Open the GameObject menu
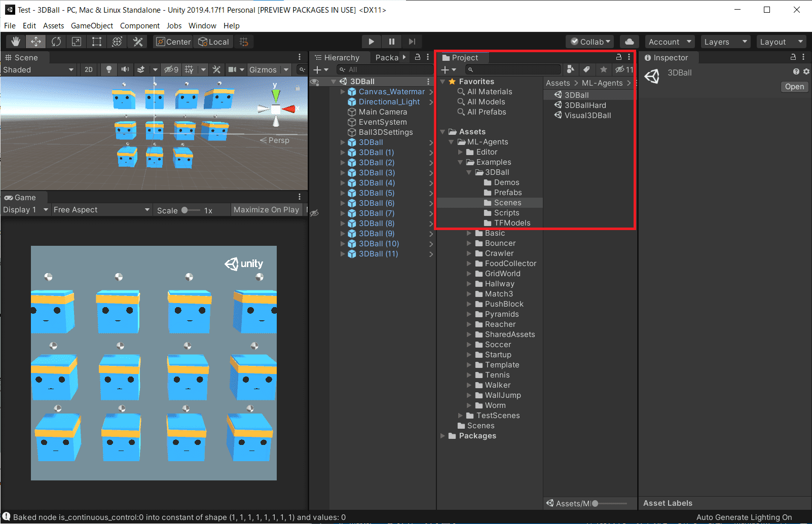 click(x=92, y=25)
